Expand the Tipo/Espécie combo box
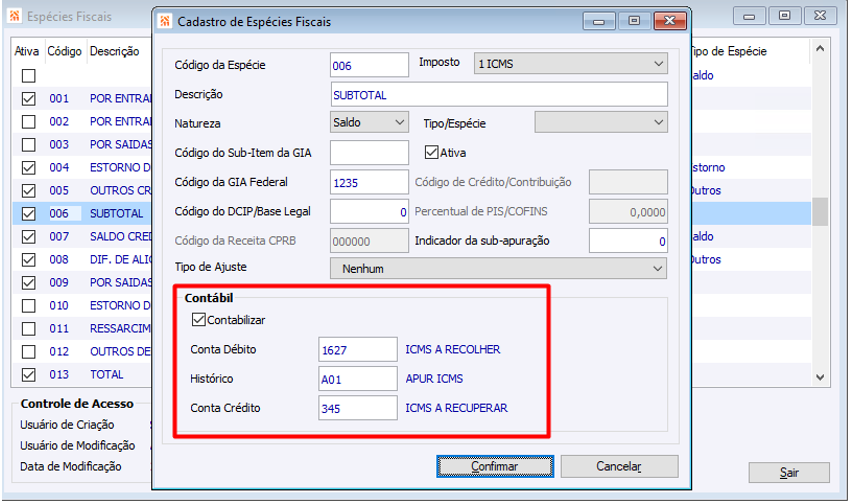Viewport: 848px width, 504px height. click(x=601, y=122)
